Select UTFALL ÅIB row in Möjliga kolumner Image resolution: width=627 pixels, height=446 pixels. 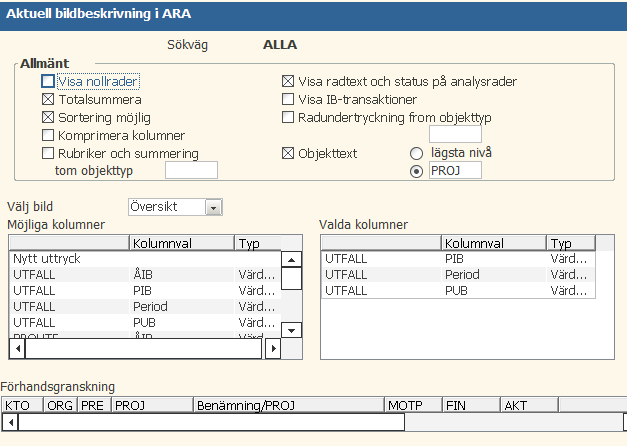tap(145, 275)
